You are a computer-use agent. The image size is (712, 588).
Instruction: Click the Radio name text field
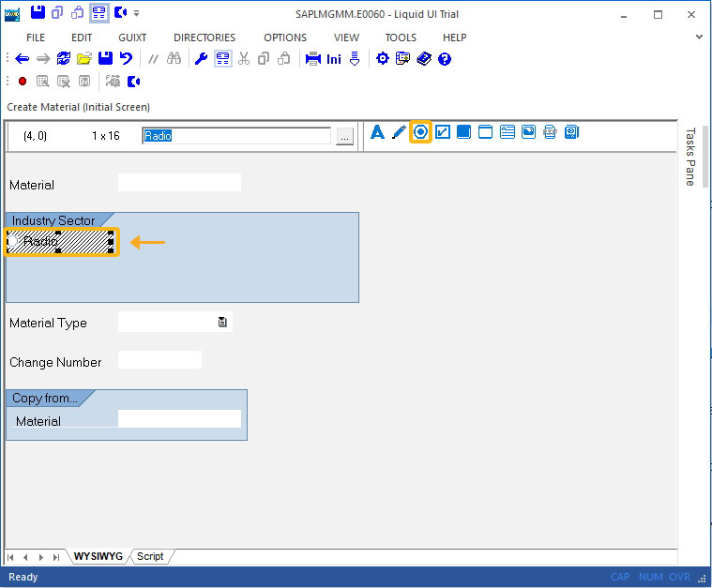pyautogui.click(x=236, y=136)
